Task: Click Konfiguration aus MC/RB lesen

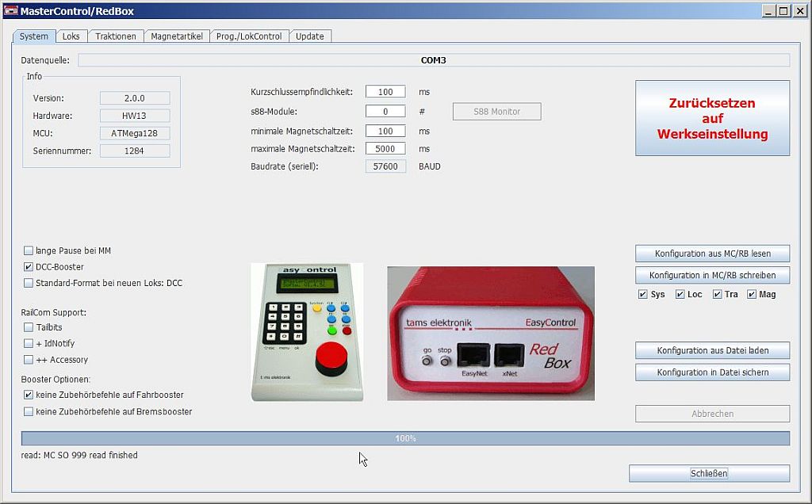Action: click(712, 254)
